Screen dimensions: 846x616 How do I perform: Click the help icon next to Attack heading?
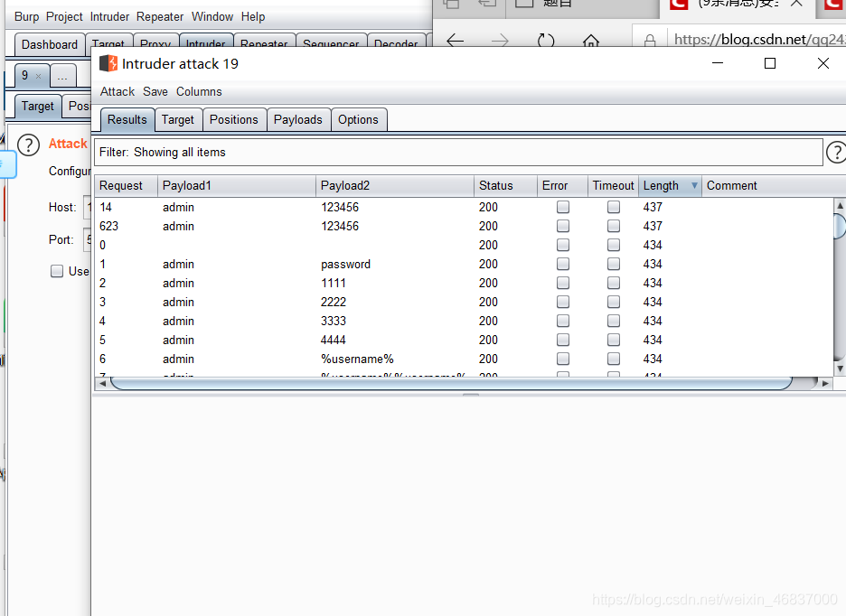[x=29, y=145]
